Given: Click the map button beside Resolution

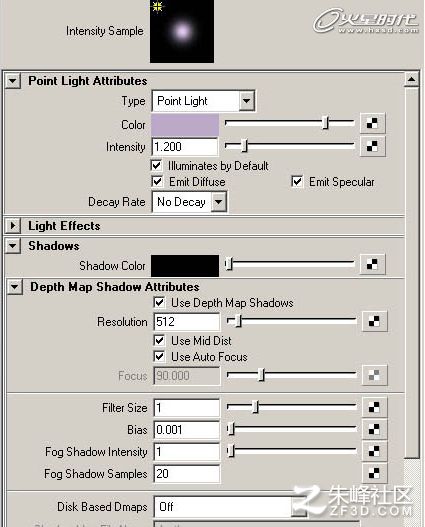Looking at the screenshot, I should point(375,322).
